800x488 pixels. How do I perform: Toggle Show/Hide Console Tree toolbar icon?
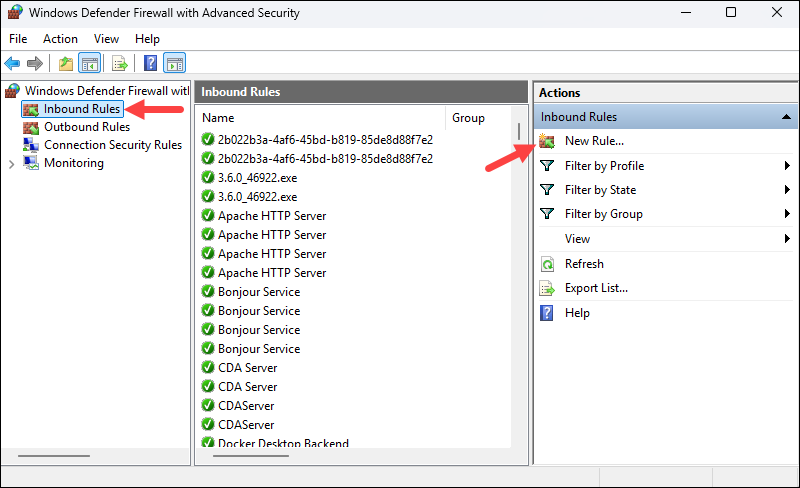pos(89,64)
